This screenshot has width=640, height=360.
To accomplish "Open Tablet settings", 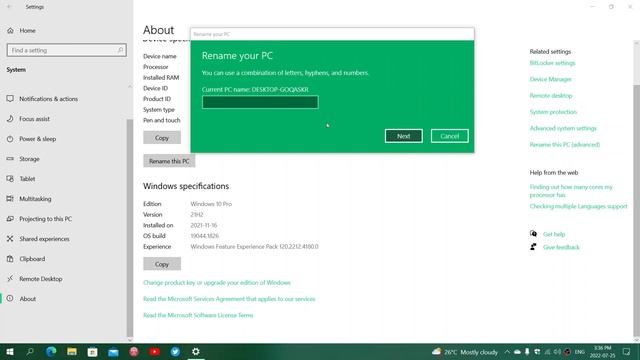I will [x=27, y=179].
